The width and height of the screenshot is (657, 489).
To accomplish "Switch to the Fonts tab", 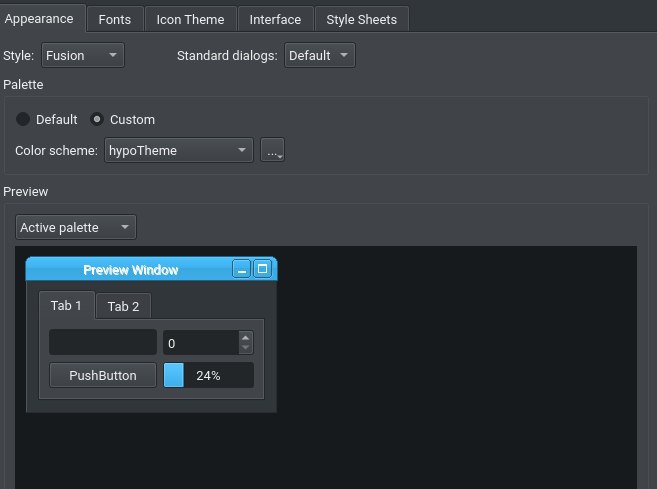I will tap(115, 19).
